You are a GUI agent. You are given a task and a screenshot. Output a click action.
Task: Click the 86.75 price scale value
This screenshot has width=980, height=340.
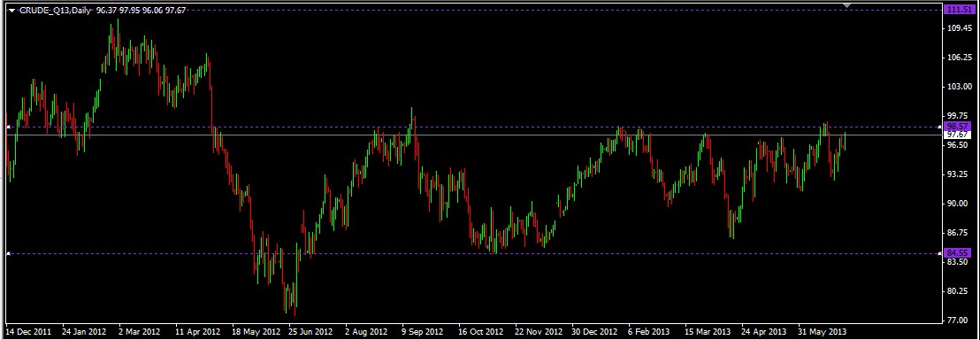point(959,232)
